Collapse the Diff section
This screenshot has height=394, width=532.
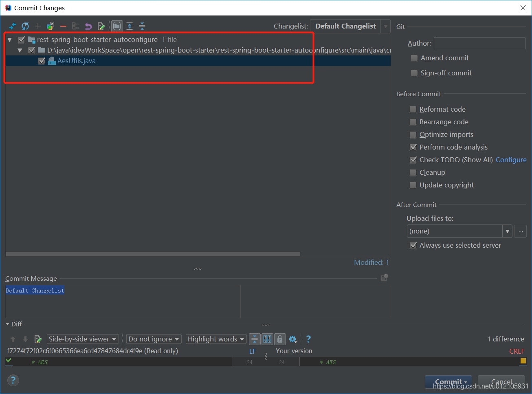coord(8,324)
